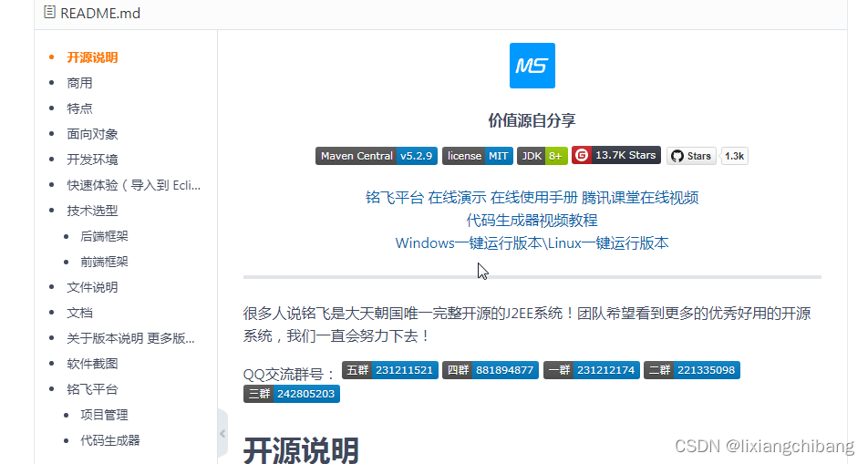The width and height of the screenshot is (868, 464).
Task: Go to 商用 in the outline
Action: pos(79,83)
